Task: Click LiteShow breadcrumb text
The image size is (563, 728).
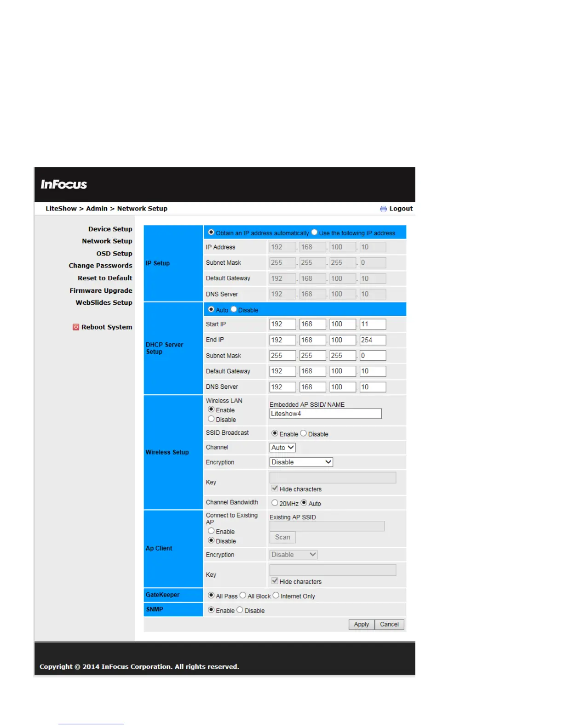Action: (x=61, y=209)
